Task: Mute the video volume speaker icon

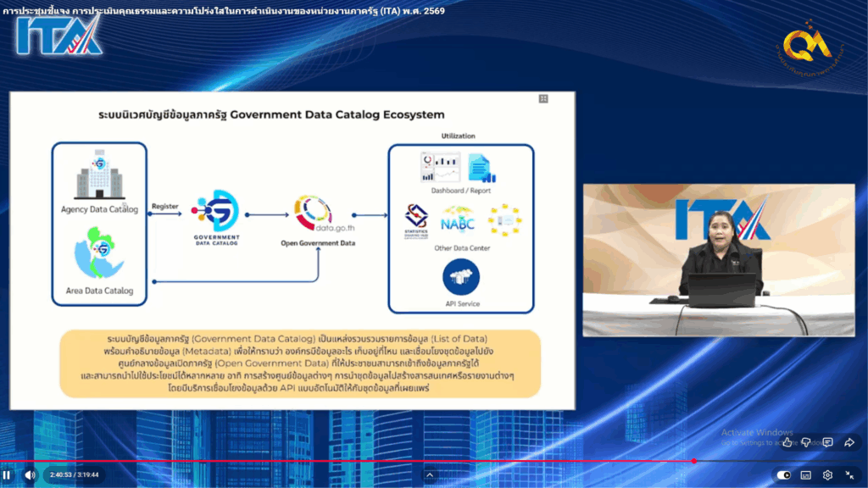Action: [x=30, y=475]
